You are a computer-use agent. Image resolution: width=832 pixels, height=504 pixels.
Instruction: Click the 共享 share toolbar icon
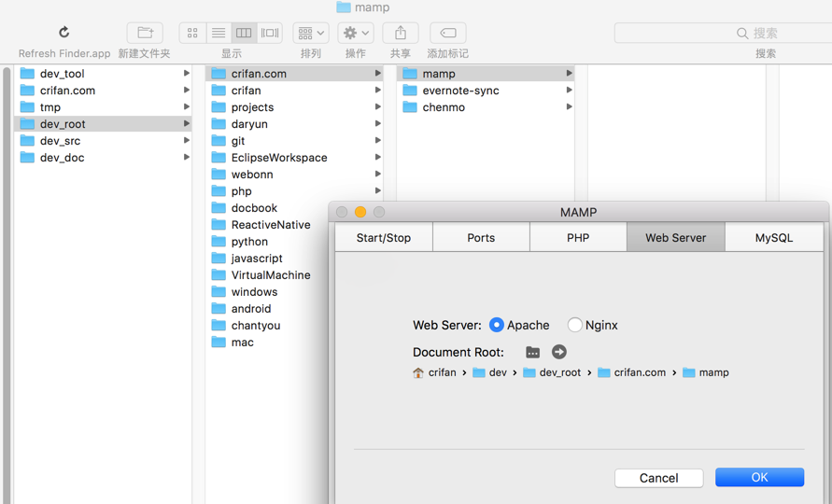point(401,33)
